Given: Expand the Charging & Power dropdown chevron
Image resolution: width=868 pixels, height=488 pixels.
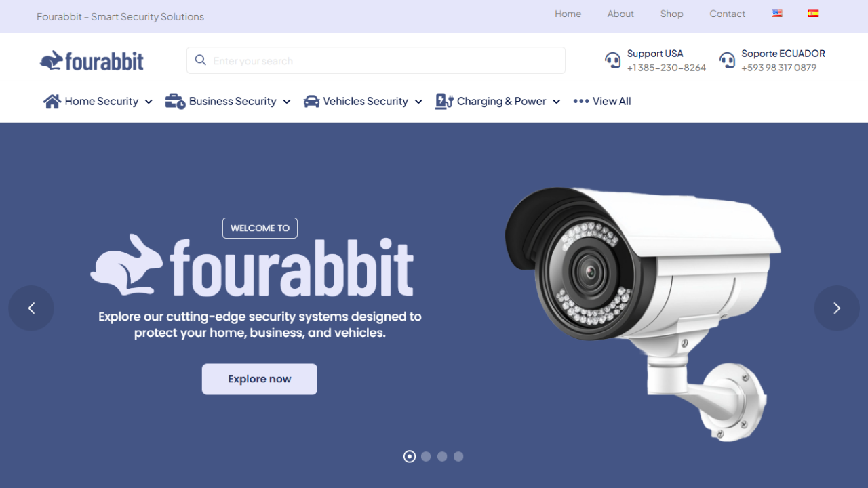Looking at the screenshot, I should click(x=556, y=102).
